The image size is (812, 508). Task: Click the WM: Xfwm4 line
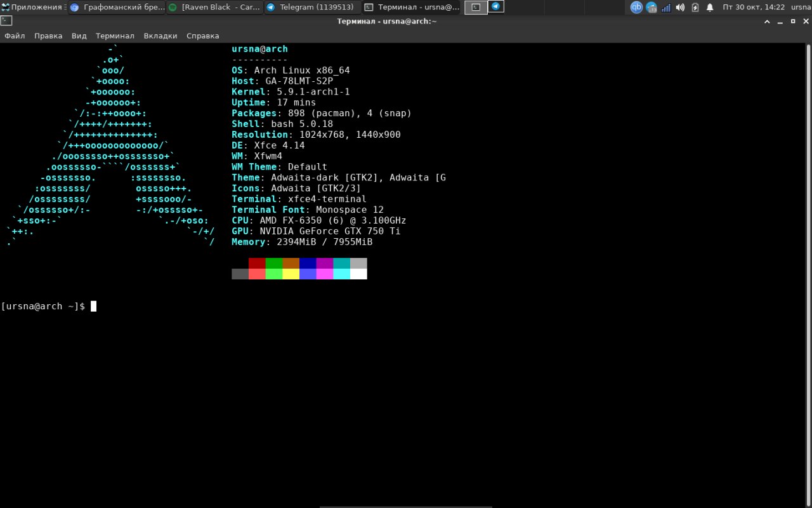257,156
